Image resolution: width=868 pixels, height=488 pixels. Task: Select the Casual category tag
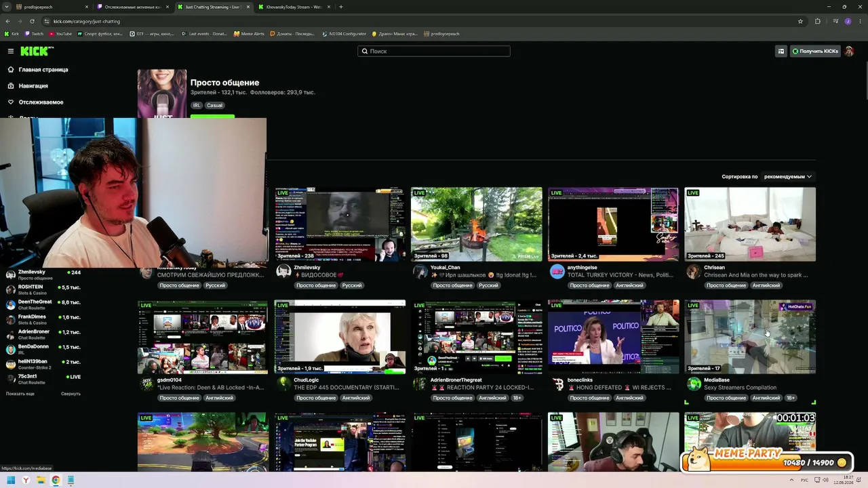tap(214, 105)
